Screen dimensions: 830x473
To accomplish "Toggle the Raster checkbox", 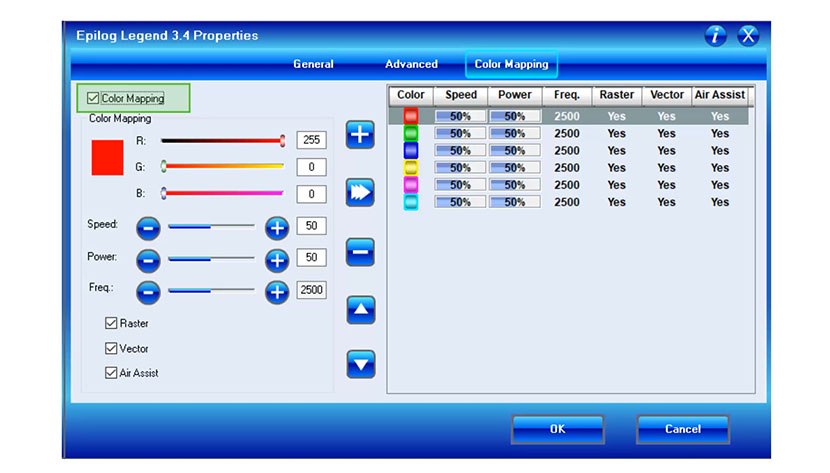I will 111,323.
